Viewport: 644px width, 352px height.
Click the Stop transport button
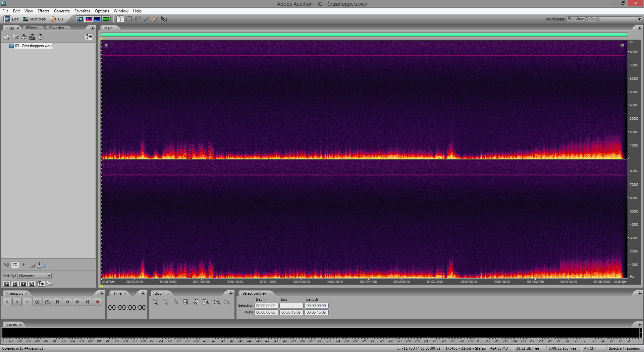point(7,302)
